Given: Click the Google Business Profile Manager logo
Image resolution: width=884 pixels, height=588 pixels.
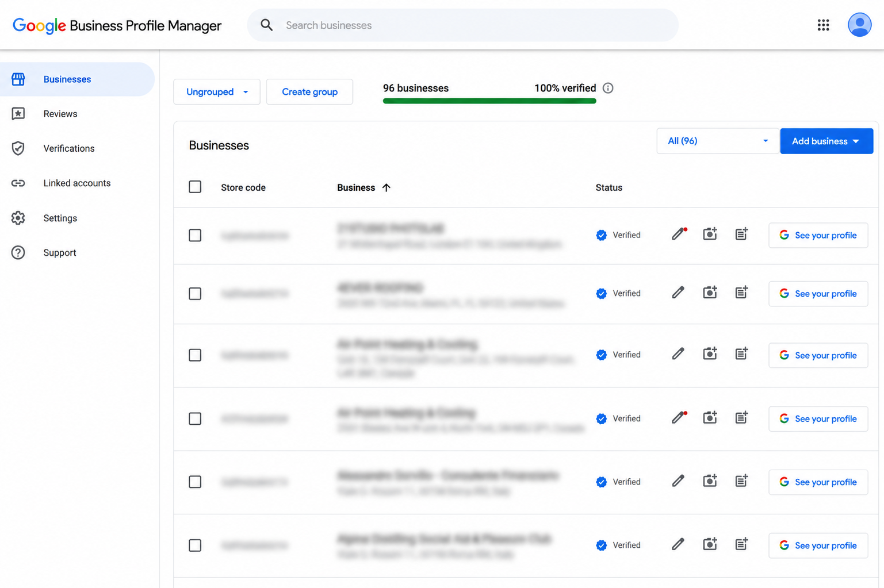Looking at the screenshot, I should (x=117, y=25).
